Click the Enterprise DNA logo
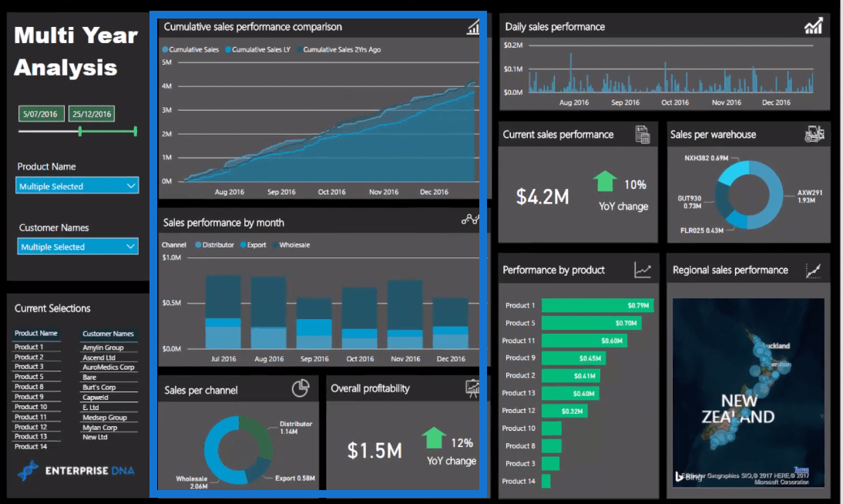Image resolution: width=843 pixels, height=504 pixels. (76, 471)
